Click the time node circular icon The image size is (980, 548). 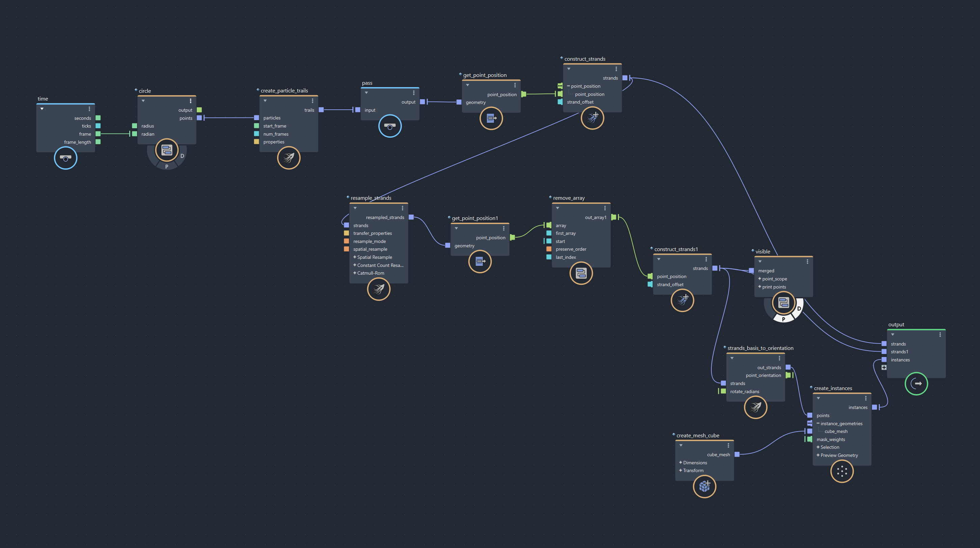point(65,158)
